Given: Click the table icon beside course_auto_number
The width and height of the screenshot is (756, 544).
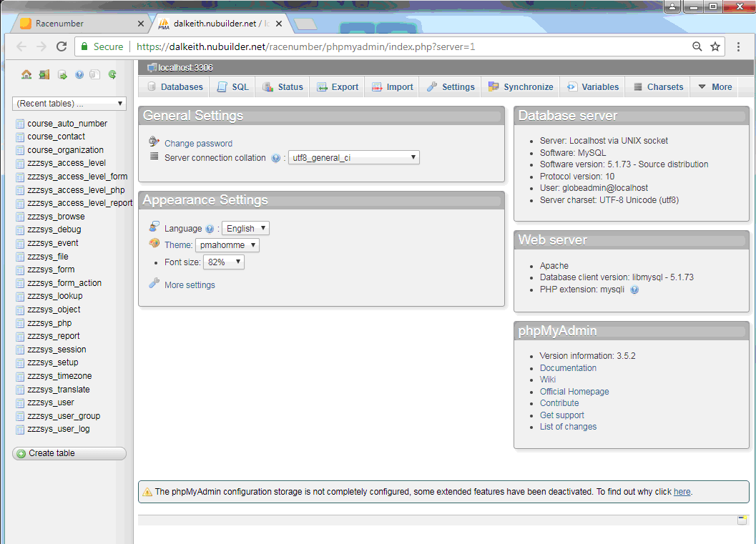Looking at the screenshot, I should tap(20, 124).
